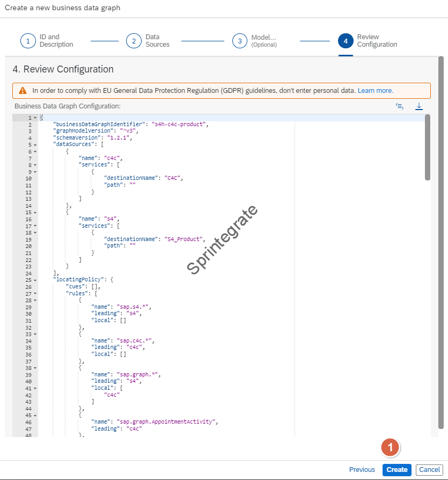Collapse the dataSources fold at line 5
448x480 pixels.
tap(35, 145)
